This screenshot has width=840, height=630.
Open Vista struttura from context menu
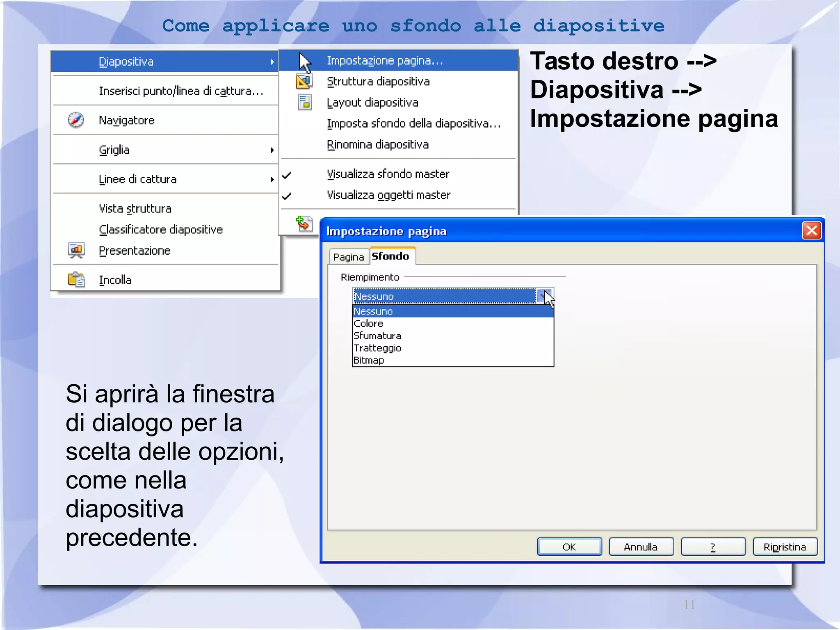tap(165, 208)
